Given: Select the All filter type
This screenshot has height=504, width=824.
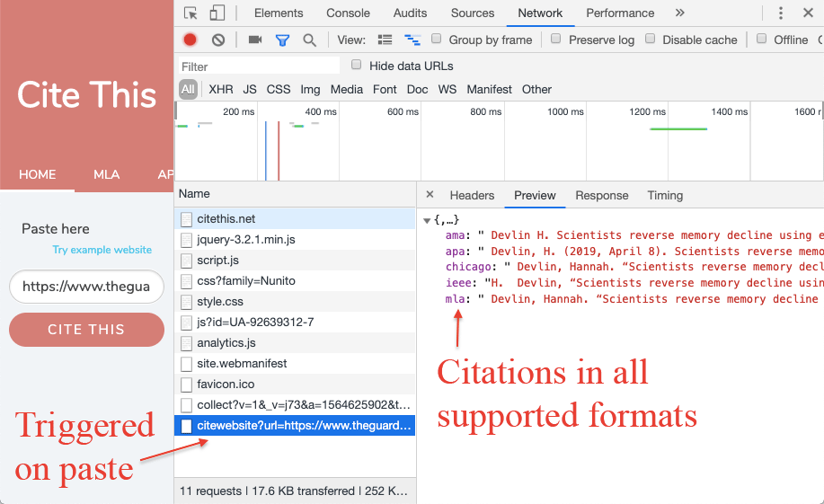Looking at the screenshot, I should coord(188,89).
